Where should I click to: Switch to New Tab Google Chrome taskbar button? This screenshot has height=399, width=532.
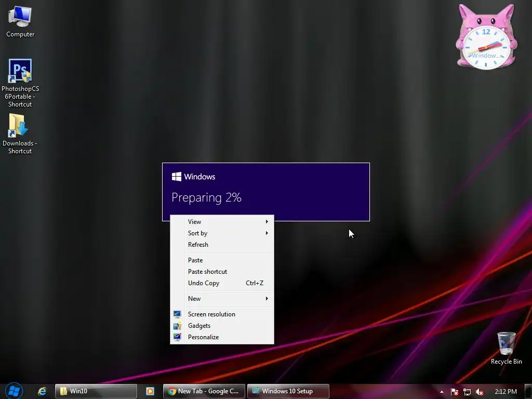coord(204,391)
